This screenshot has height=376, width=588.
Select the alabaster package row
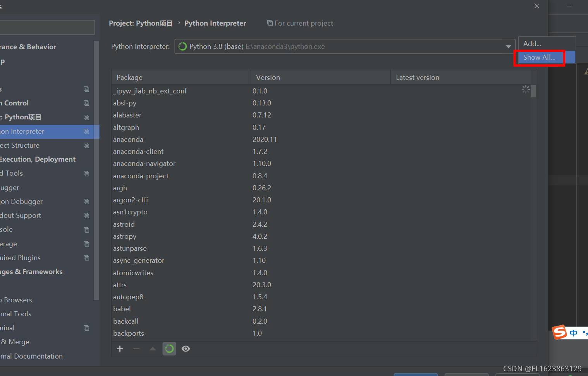tap(321, 115)
